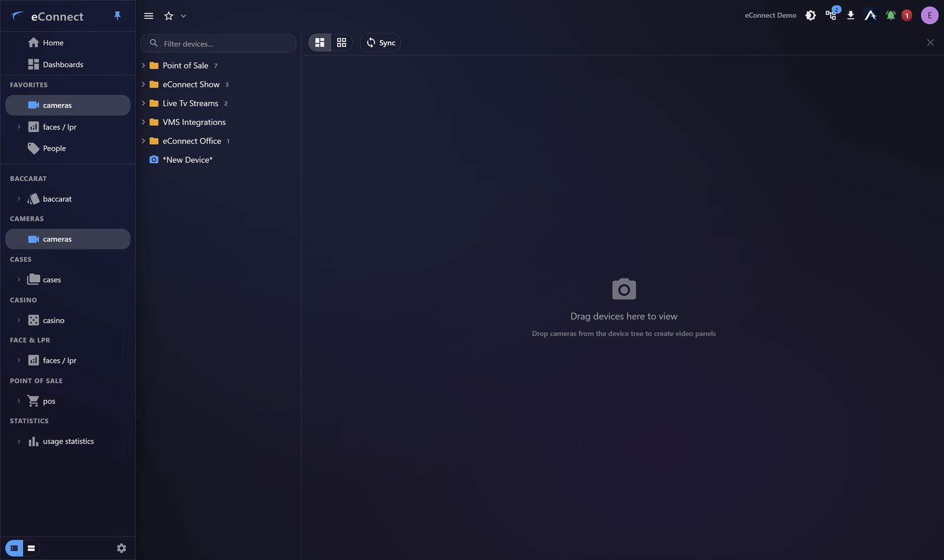Expand the cases sidebar item
This screenshot has height=560, width=944.
tap(19, 279)
